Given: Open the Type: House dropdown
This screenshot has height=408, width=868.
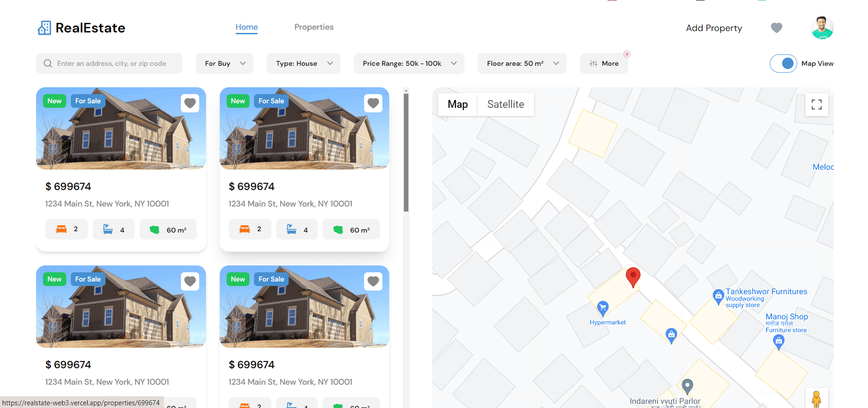Looking at the screenshot, I should tap(303, 64).
